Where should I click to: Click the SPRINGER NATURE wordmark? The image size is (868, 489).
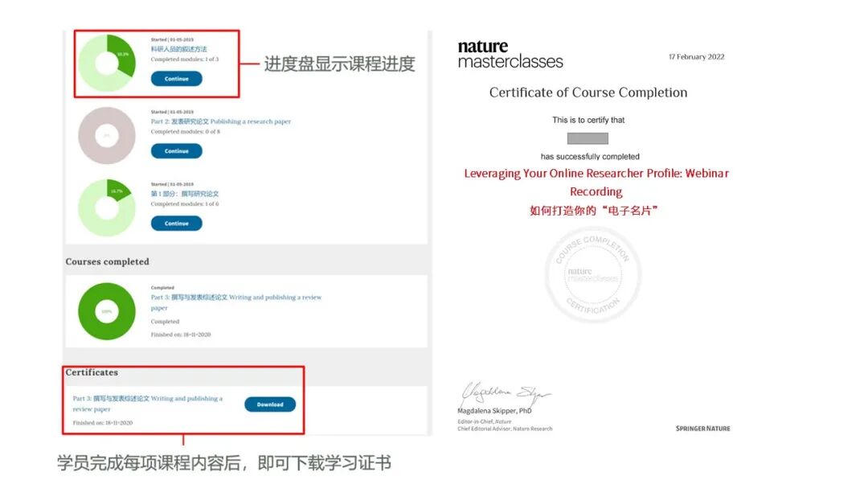pyautogui.click(x=703, y=429)
